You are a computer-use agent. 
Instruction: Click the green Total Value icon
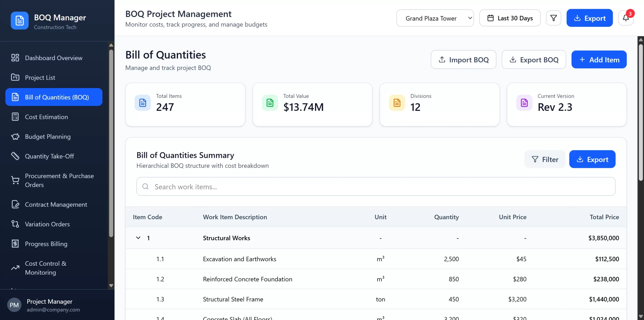(270, 103)
